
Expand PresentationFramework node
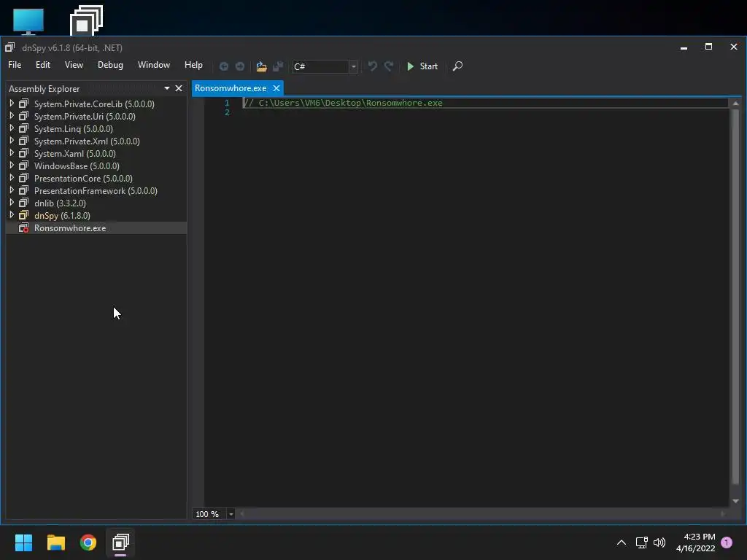(12, 190)
